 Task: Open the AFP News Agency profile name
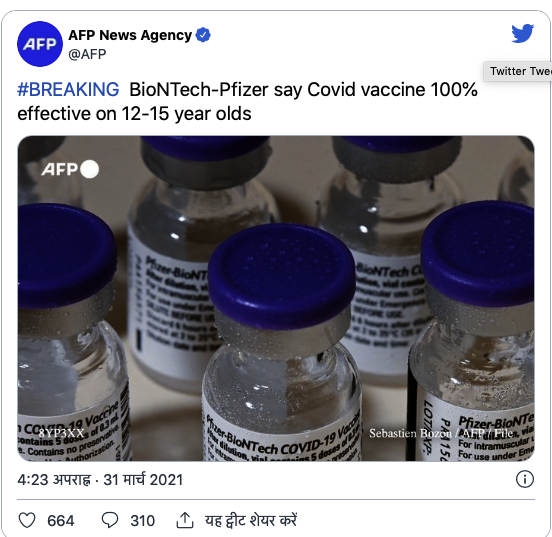(130, 35)
